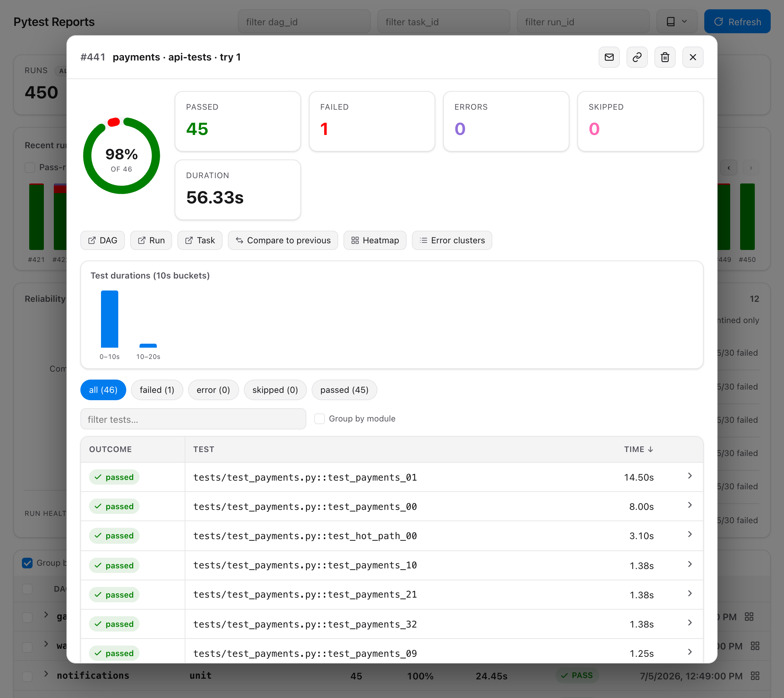Expand test_payments_00 row chevron
The image size is (784, 698).
[x=690, y=505]
